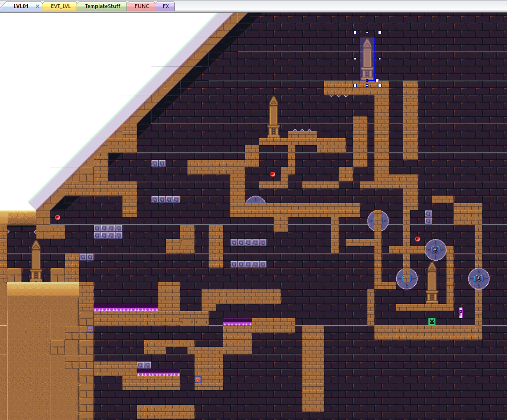Viewport: 507px width, 420px height.
Task: Select the obelisk above the green cat
Action: (432, 283)
